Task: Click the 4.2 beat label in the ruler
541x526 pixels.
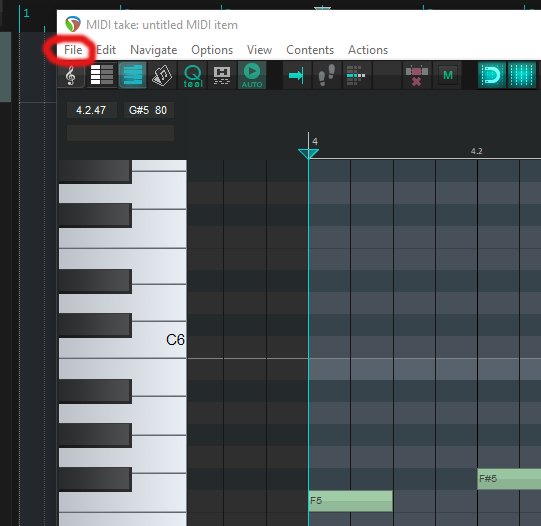Action: coord(476,151)
